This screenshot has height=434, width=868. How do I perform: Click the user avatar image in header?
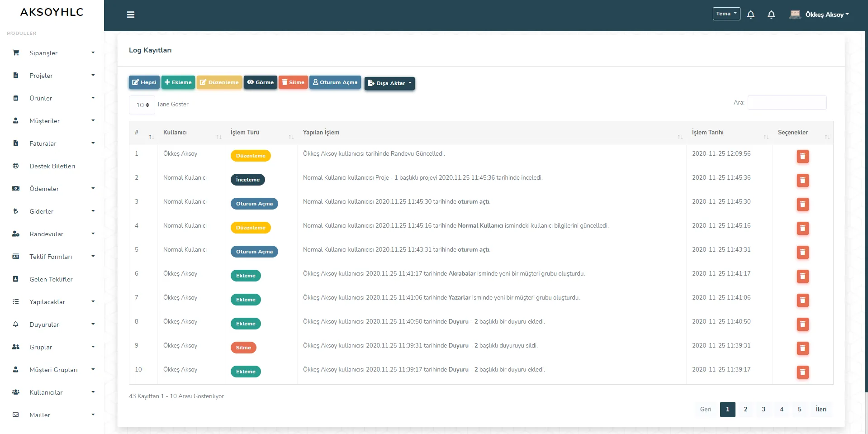click(x=795, y=14)
